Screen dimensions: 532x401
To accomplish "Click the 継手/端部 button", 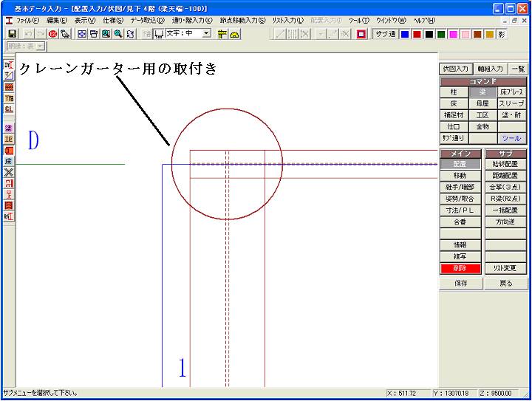I will click(x=460, y=187).
